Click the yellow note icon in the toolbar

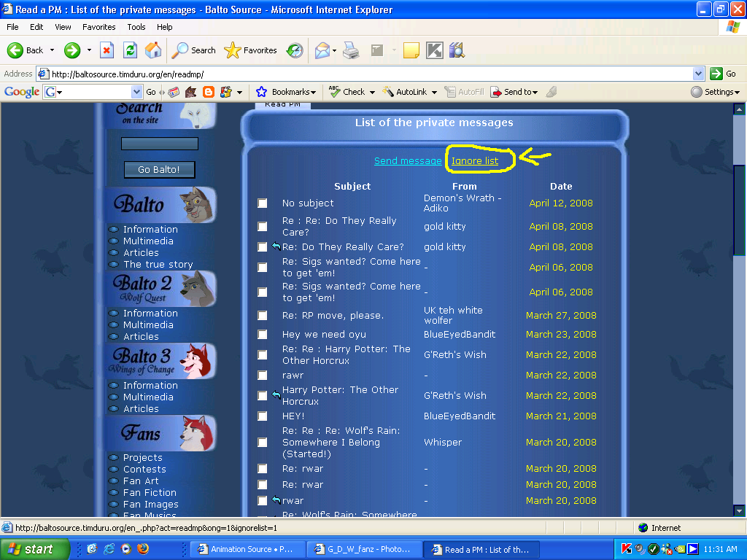[x=411, y=50]
